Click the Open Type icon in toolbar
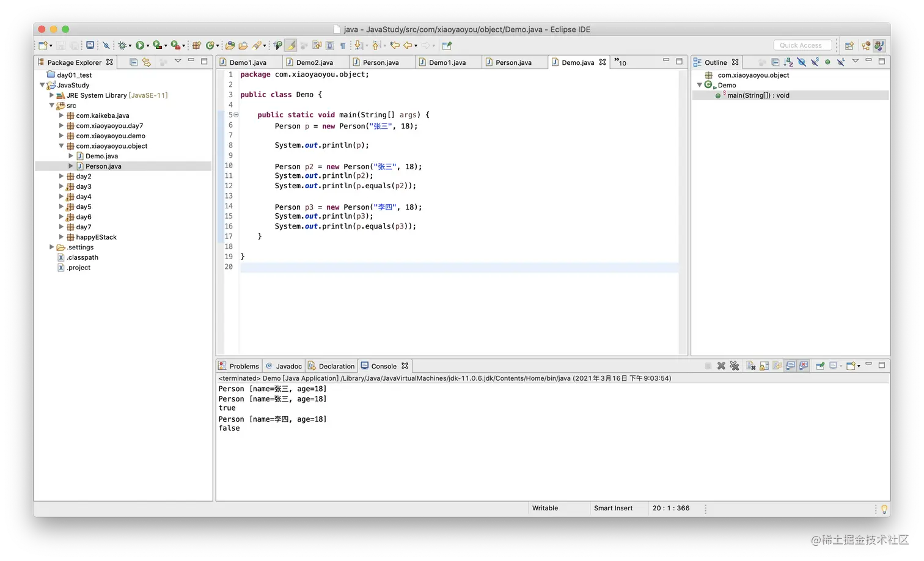 [230, 45]
